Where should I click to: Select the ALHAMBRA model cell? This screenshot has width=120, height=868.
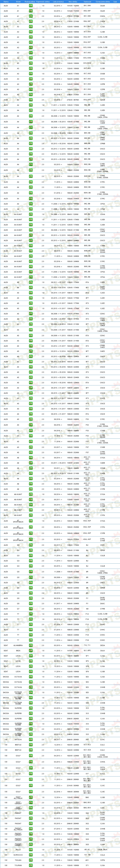(18, 645)
